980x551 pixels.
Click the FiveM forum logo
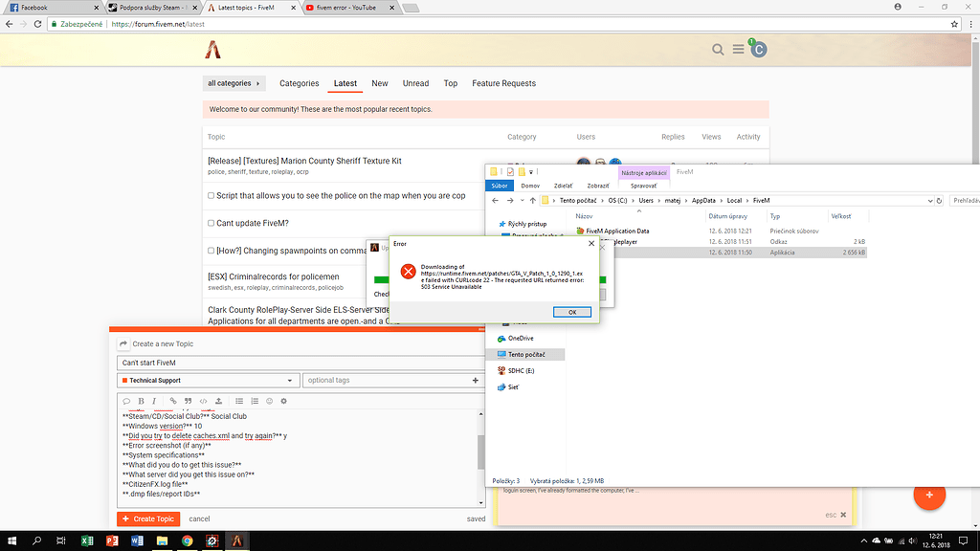pyautogui.click(x=213, y=50)
